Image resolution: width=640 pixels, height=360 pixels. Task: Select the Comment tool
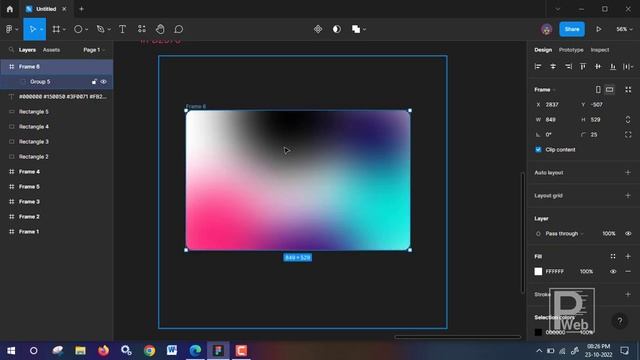point(179,29)
